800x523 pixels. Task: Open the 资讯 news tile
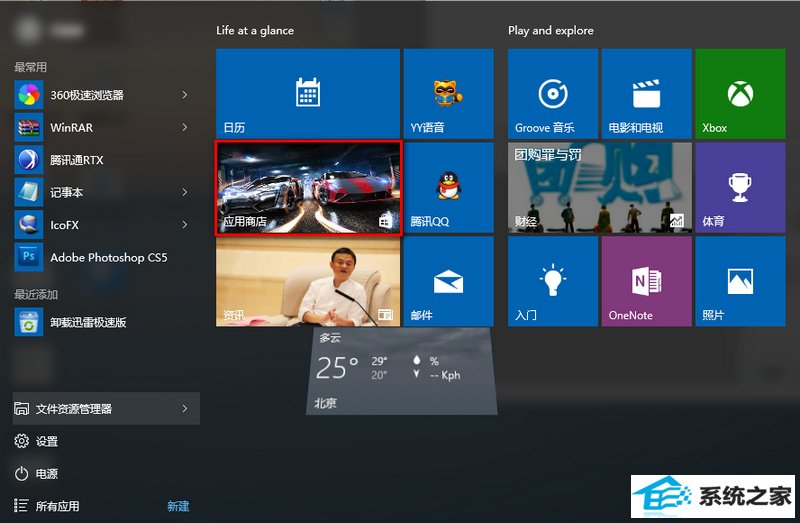pos(308,281)
